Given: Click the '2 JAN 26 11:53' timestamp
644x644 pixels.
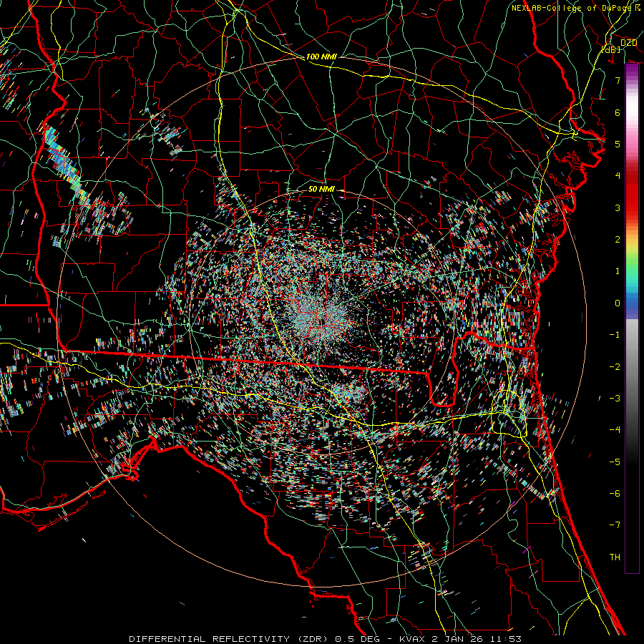Looking at the screenshot, I should click(x=477, y=639).
